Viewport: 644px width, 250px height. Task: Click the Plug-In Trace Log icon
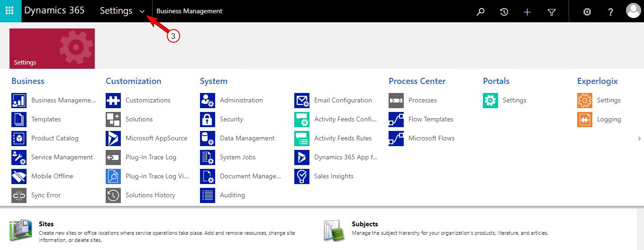(x=113, y=157)
